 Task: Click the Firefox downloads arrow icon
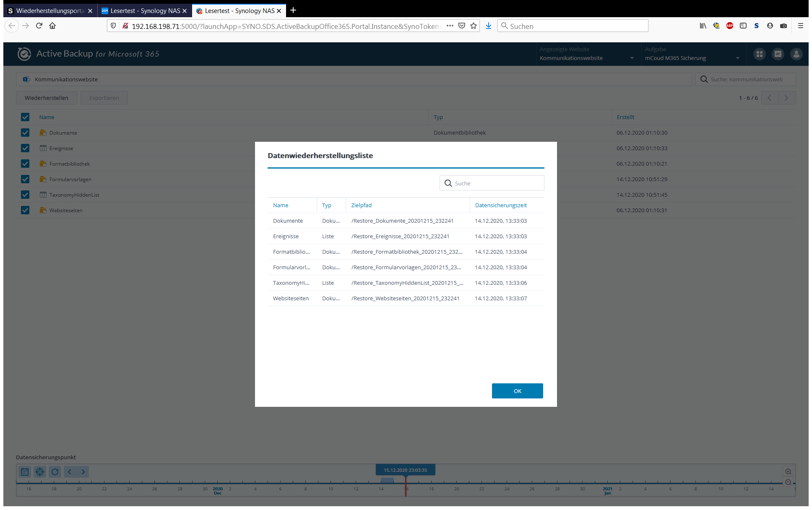(x=488, y=26)
